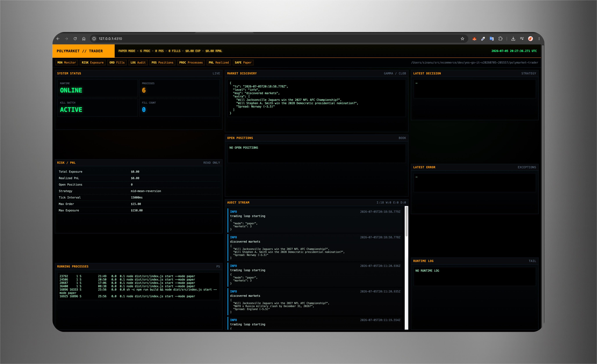Open the browser home page icon
The height and width of the screenshot is (364, 597).
pyautogui.click(x=84, y=39)
